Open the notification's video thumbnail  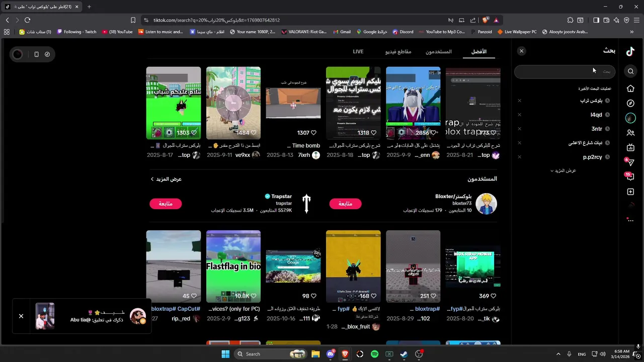tap(45, 316)
